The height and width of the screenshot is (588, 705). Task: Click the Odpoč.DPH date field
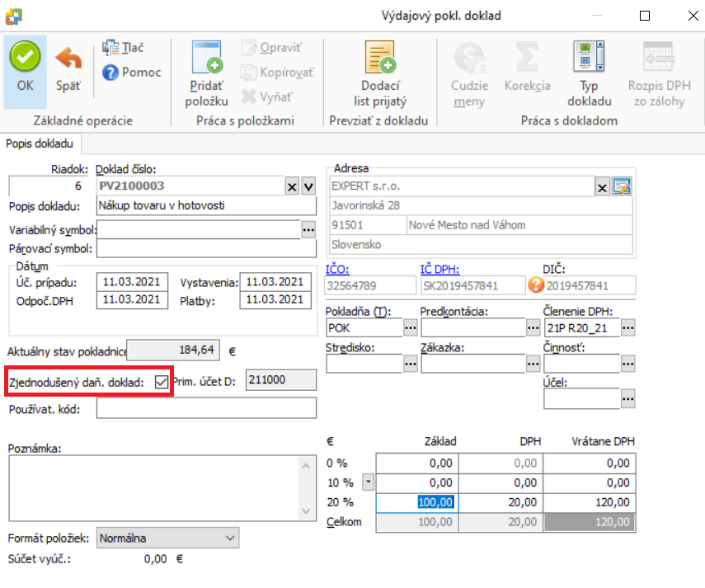pyautogui.click(x=132, y=300)
